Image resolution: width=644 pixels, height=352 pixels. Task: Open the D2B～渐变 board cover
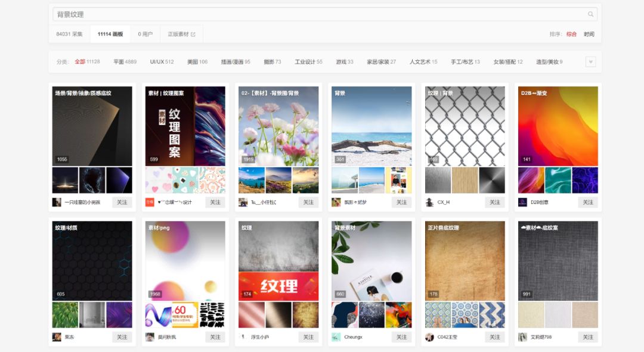[x=558, y=126]
